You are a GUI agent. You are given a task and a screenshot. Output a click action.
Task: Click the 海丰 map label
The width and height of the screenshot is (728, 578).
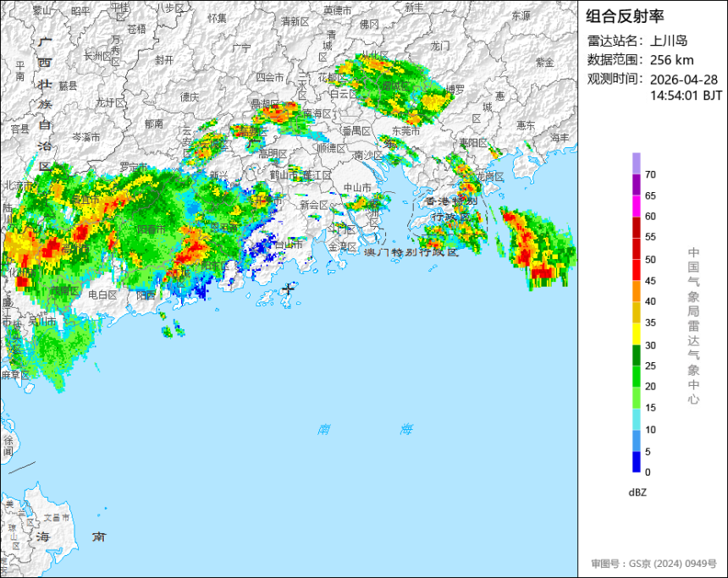(x=560, y=137)
